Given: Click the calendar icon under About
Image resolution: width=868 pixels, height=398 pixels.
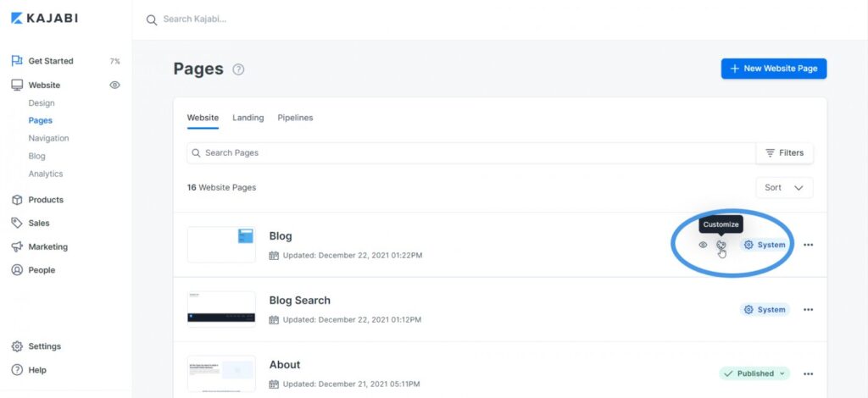Looking at the screenshot, I should point(274,384).
